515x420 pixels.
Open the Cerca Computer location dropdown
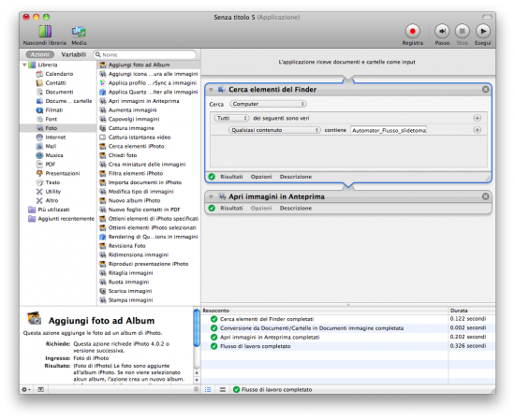(268, 104)
